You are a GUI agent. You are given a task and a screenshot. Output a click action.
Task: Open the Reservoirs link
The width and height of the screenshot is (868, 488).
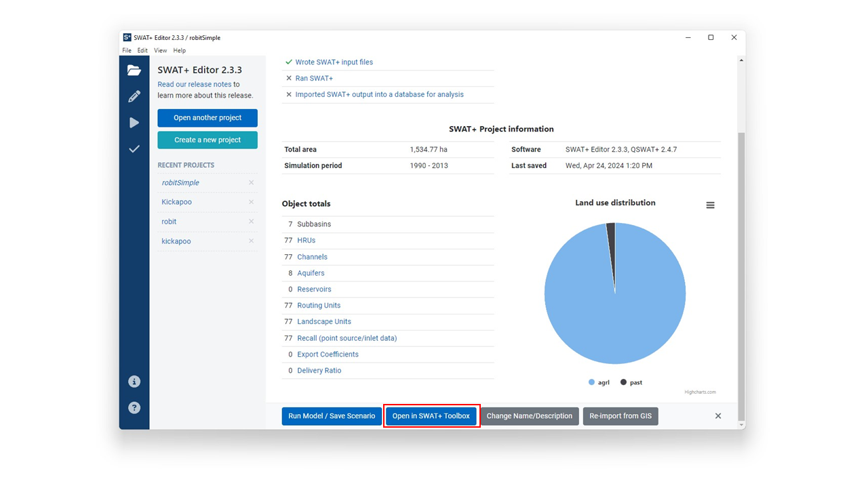pos(314,289)
